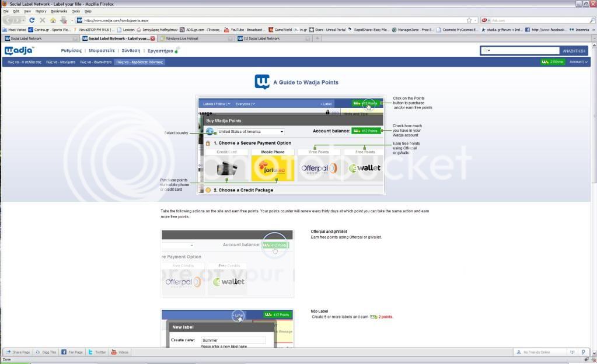Open the No Friends Online panel
The height and width of the screenshot is (364, 597).
point(536,352)
